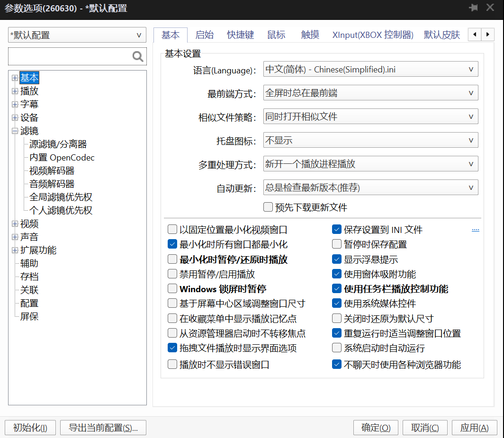Image resolution: width=504 pixels, height=438 pixels.
Task: Select 全局滤镜优先权 tree item
Action: pos(61,197)
